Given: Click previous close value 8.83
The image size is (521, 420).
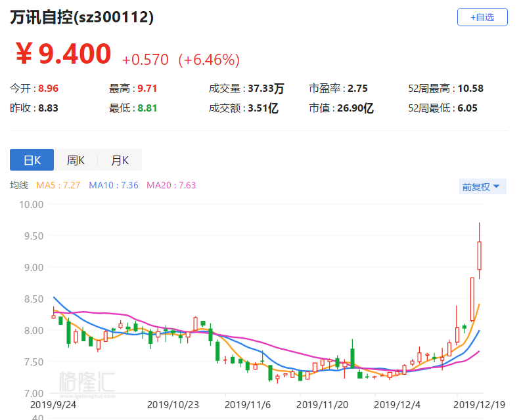Looking at the screenshot, I should [48, 108].
